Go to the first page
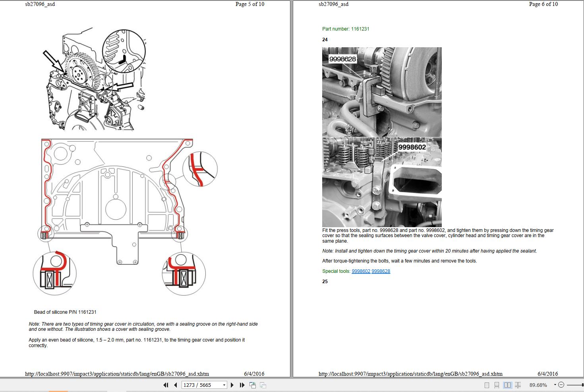 pos(166,385)
